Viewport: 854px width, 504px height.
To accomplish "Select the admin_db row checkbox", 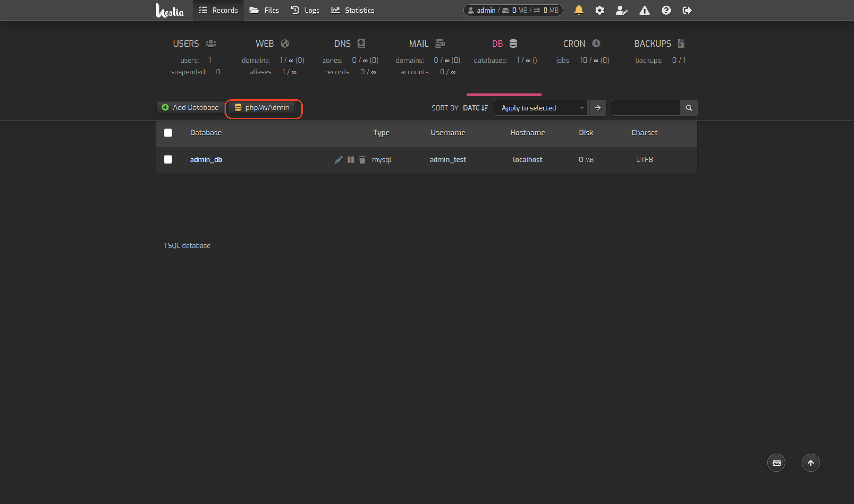I will pyautogui.click(x=168, y=159).
